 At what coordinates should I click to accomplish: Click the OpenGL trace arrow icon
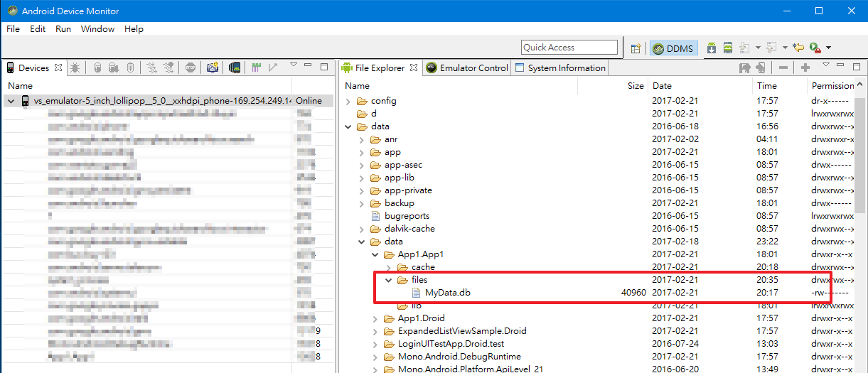click(273, 68)
